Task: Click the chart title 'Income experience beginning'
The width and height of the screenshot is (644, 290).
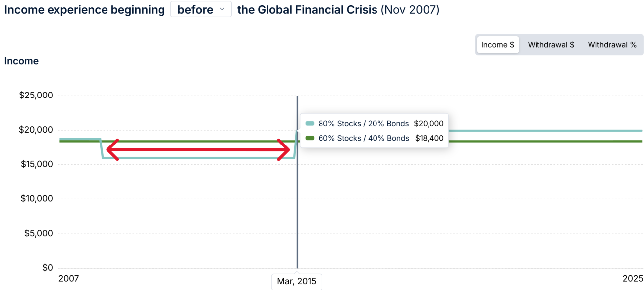Action: 84,9
